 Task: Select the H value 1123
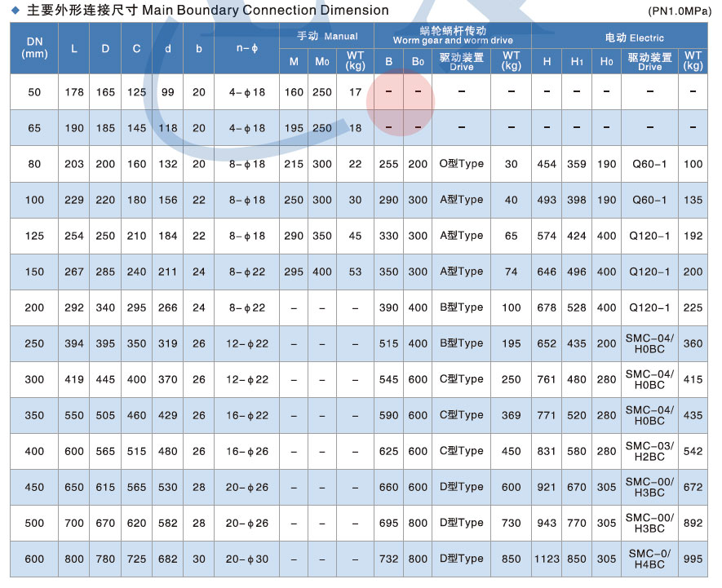coord(547,559)
